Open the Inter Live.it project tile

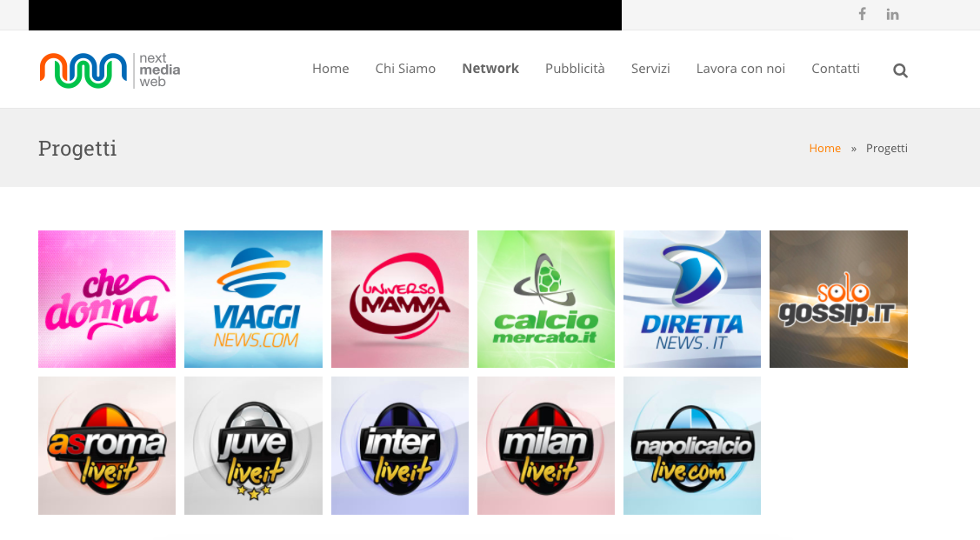(400, 445)
